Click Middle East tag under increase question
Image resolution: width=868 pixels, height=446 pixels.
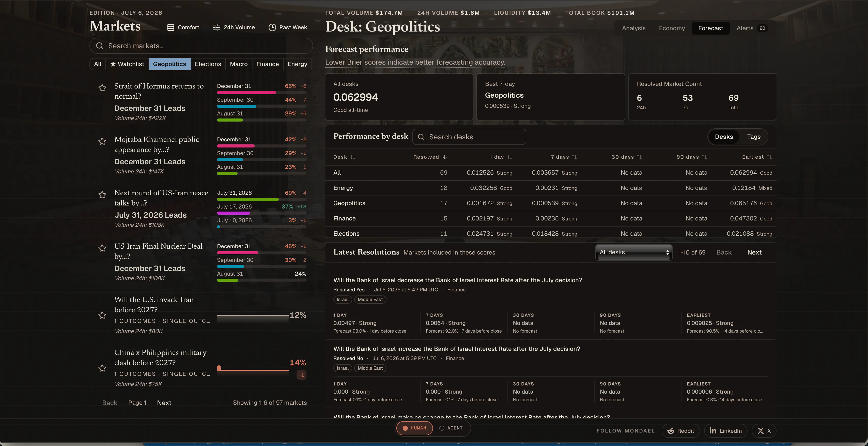tap(370, 368)
